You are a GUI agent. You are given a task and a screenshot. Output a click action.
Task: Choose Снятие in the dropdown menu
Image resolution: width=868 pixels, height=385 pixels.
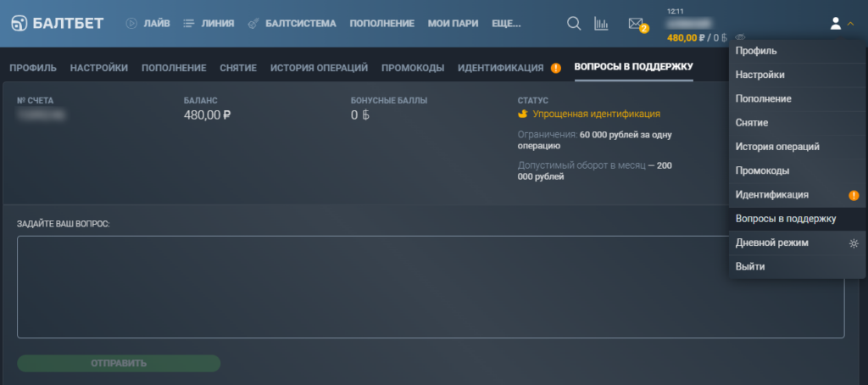[x=797, y=123]
